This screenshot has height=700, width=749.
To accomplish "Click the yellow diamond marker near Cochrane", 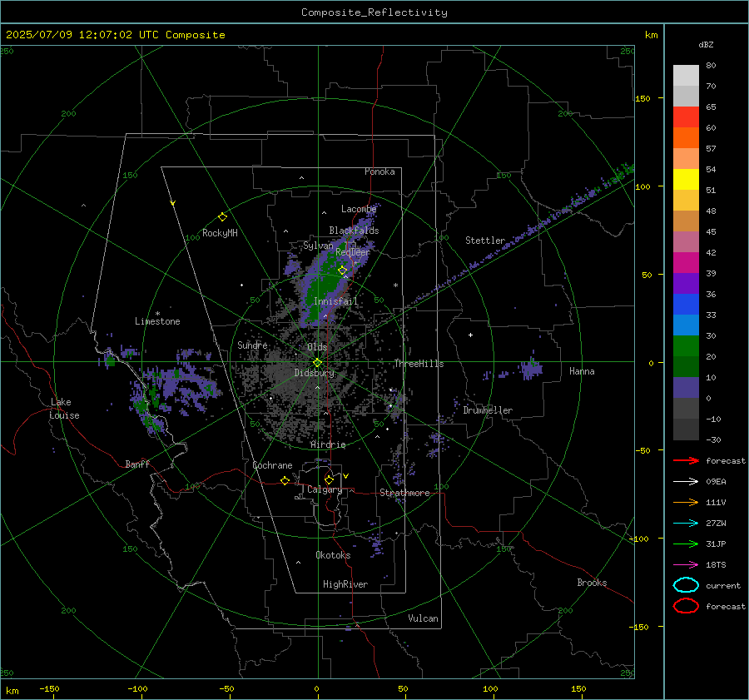I will (285, 480).
